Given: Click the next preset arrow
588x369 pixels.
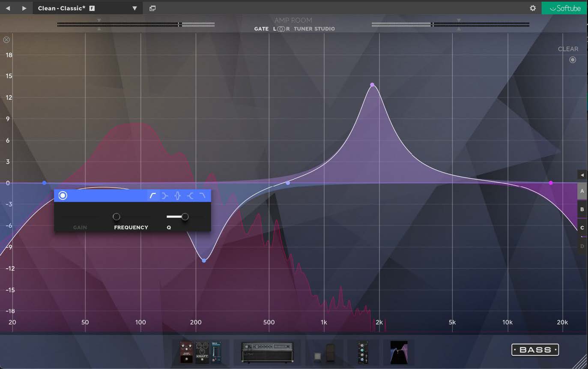Looking at the screenshot, I should point(24,8).
